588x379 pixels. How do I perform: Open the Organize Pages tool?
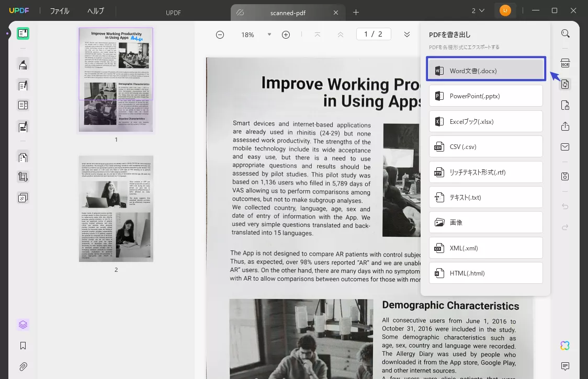23,157
